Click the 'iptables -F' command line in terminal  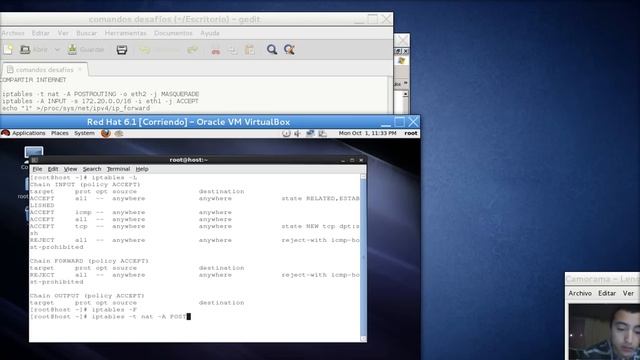tap(83, 309)
